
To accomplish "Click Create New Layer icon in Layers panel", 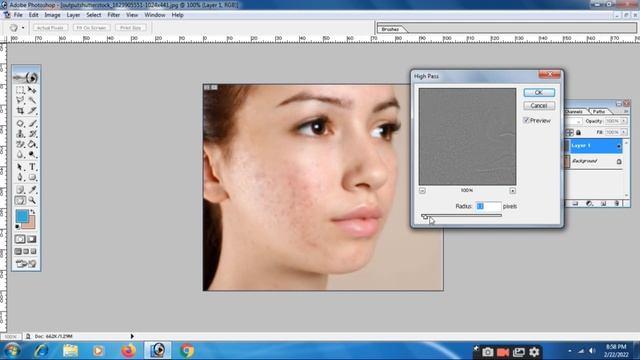I will coord(603,203).
